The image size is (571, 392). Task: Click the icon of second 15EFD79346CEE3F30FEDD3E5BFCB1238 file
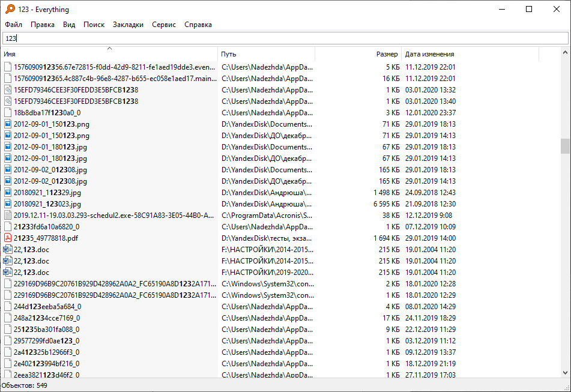tap(8, 101)
